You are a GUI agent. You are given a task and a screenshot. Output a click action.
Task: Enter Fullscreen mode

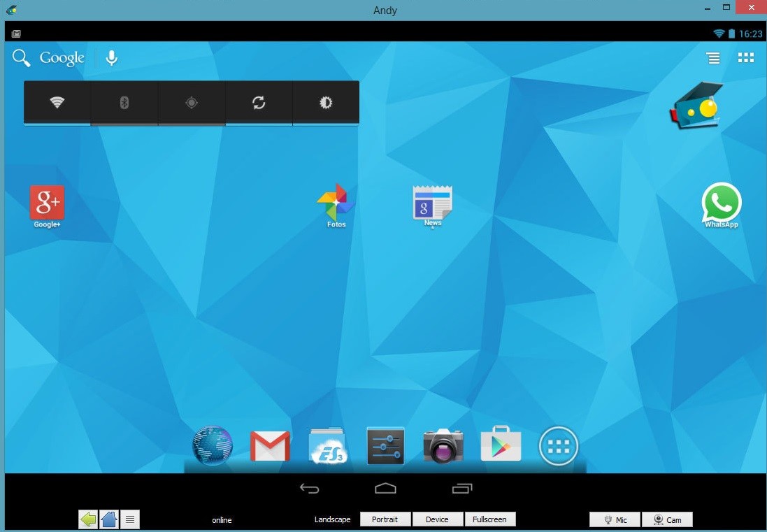tap(490, 519)
